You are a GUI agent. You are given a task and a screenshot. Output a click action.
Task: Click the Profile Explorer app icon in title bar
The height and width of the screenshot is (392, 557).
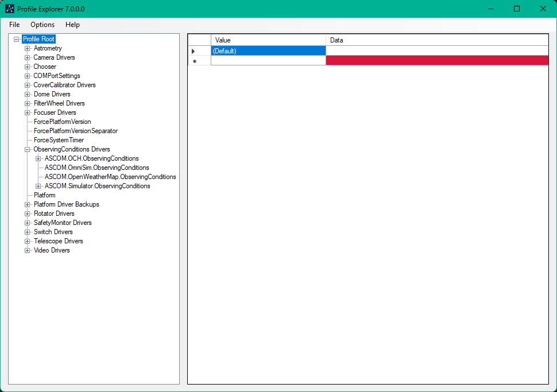[x=10, y=9]
